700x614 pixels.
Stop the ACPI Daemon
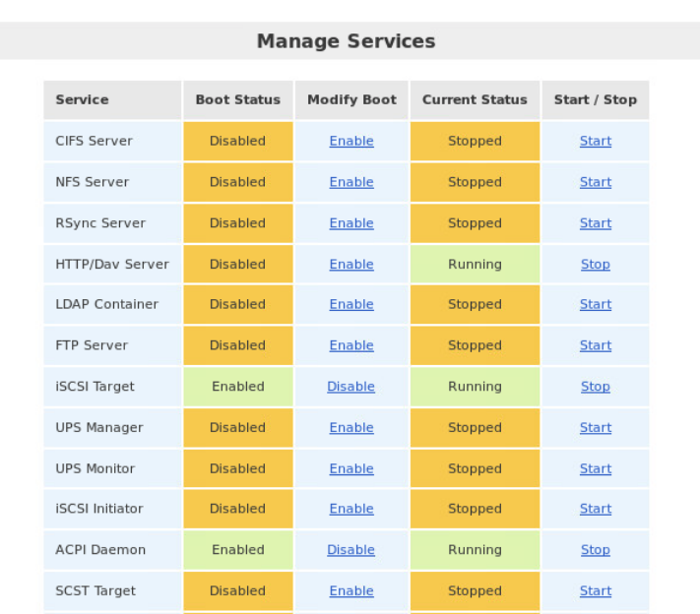[595, 550]
